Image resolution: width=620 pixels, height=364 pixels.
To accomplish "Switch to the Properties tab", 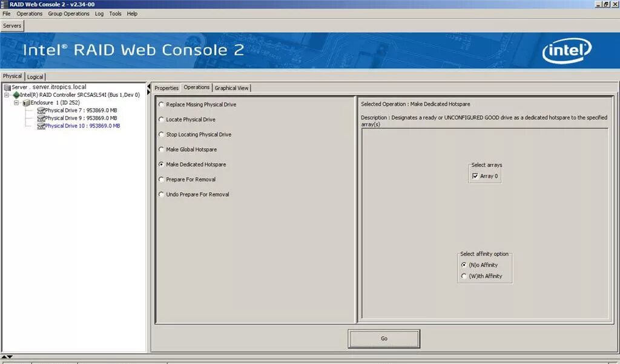I will [x=167, y=88].
